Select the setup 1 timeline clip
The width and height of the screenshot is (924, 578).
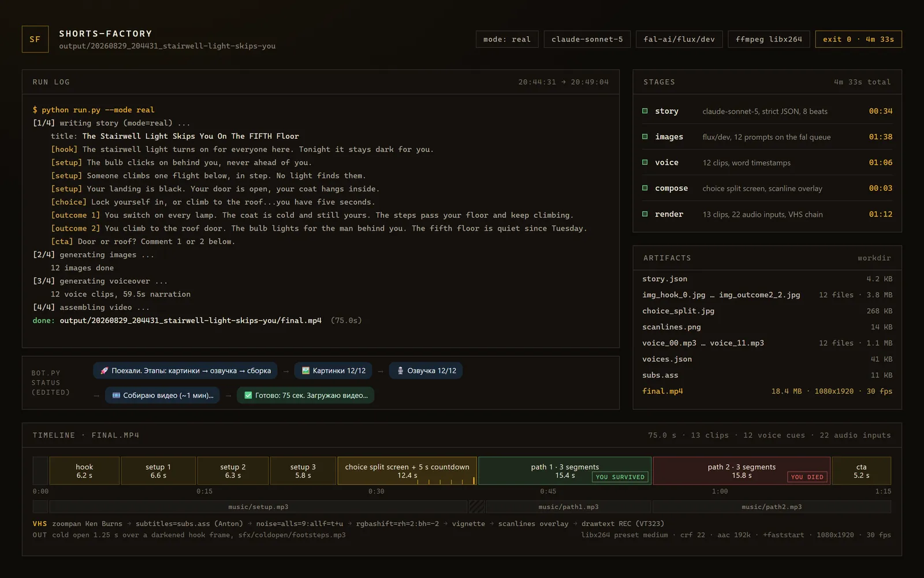coord(158,470)
